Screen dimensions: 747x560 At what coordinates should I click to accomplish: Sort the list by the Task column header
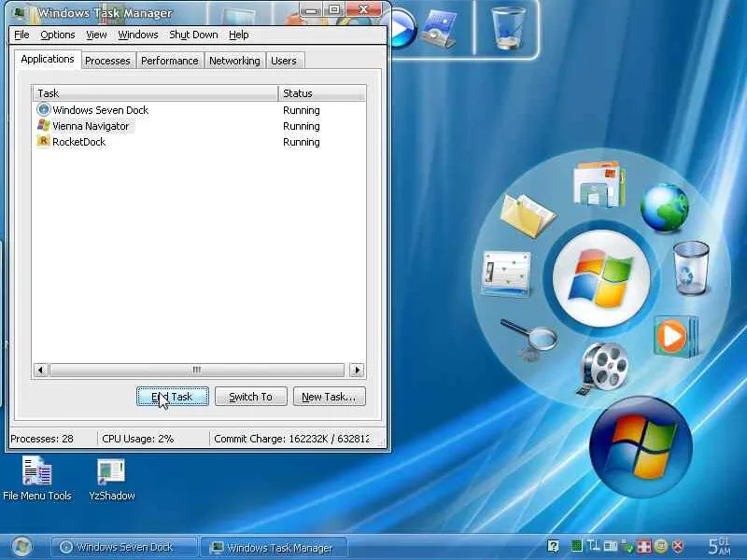(x=155, y=93)
